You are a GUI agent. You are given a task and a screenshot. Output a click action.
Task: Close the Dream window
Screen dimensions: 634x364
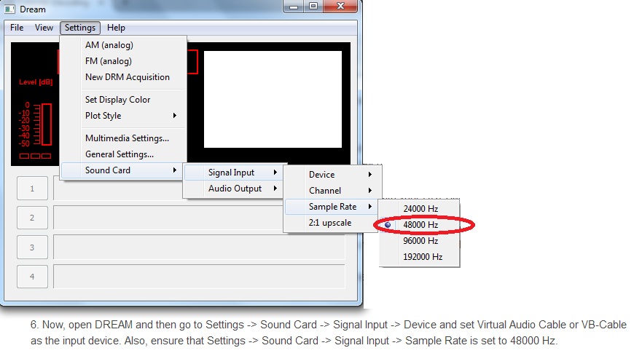[x=340, y=6]
